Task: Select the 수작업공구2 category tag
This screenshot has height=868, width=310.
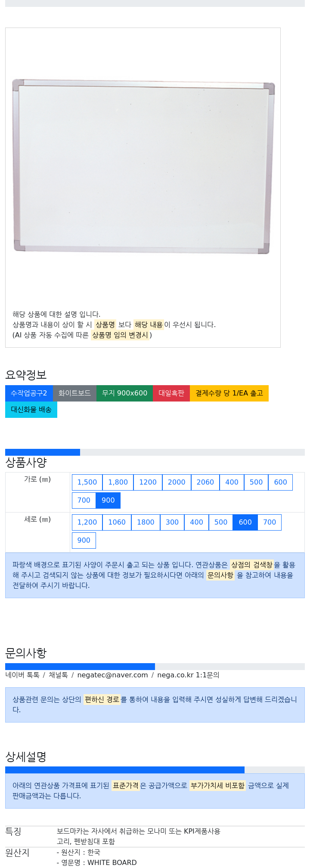Action: coord(29,393)
